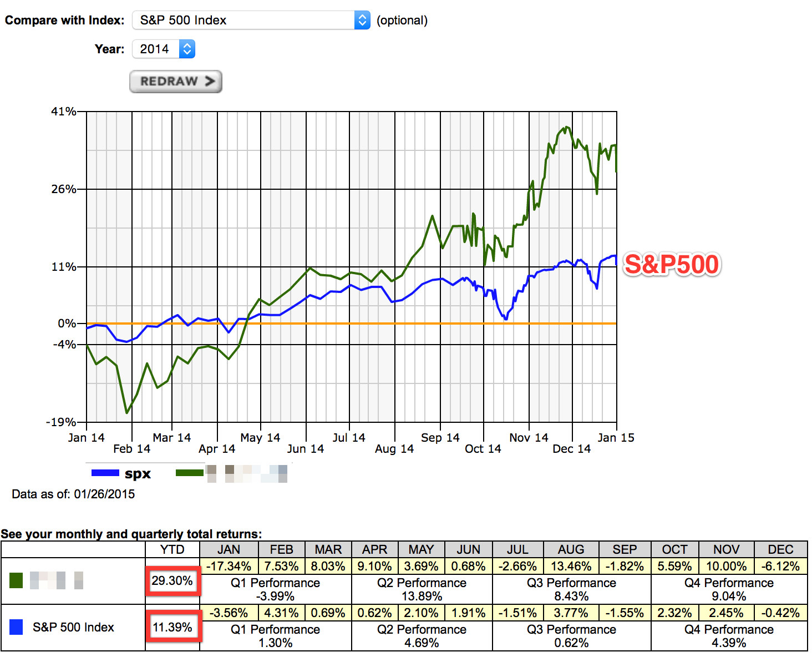The image size is (812, 657).
Task: Click the 3.77% S&P August cell
Action: coord(571,613)
